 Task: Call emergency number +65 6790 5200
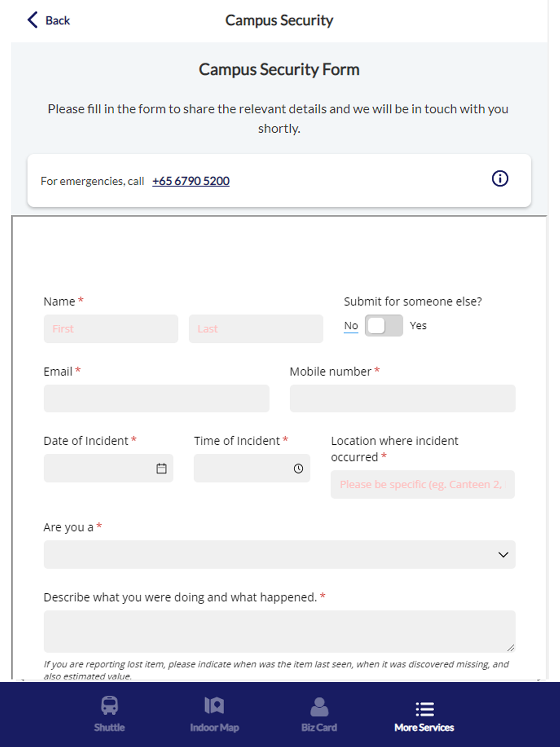tap(191, 181)
